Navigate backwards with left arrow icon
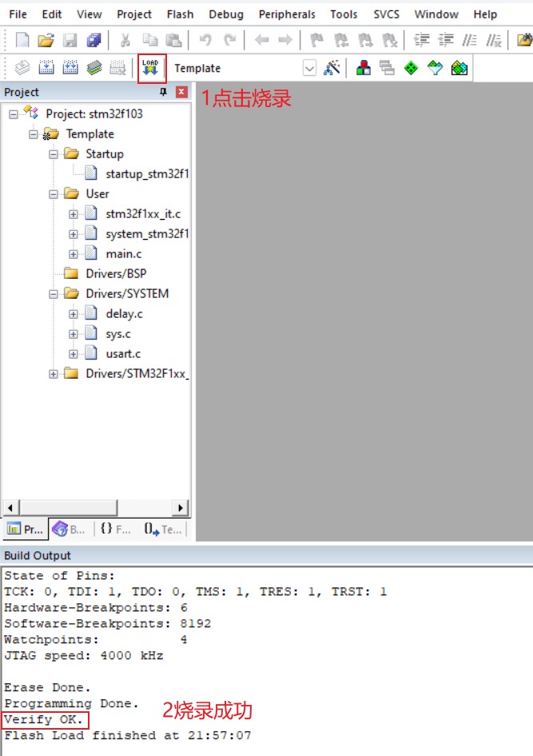The image size is (533, 756). coord(261,40)
